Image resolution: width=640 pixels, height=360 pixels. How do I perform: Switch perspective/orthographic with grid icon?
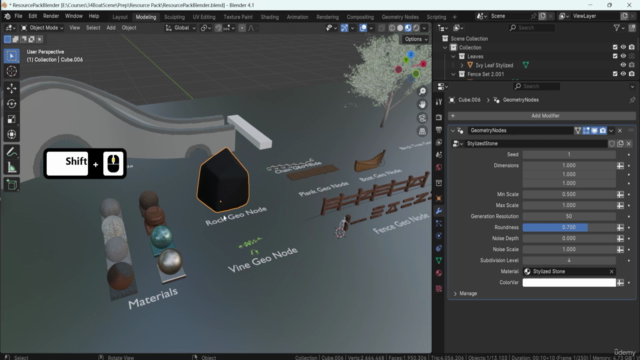point(422,131)
